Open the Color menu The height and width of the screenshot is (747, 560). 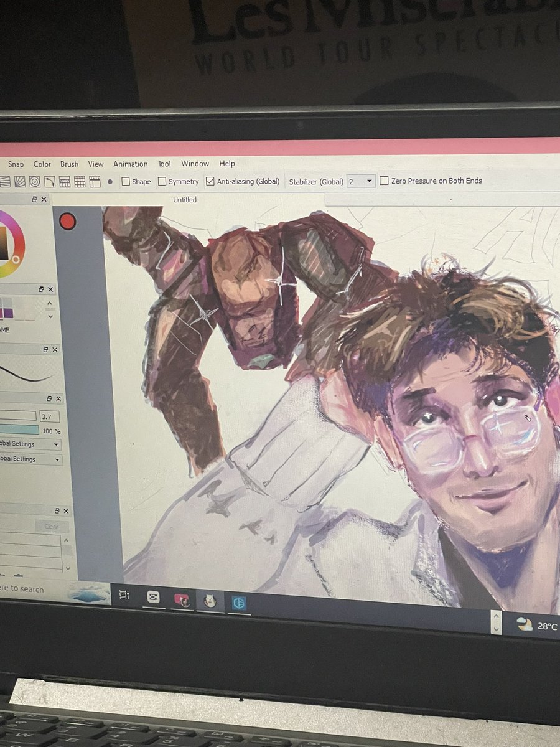point(42,164)
